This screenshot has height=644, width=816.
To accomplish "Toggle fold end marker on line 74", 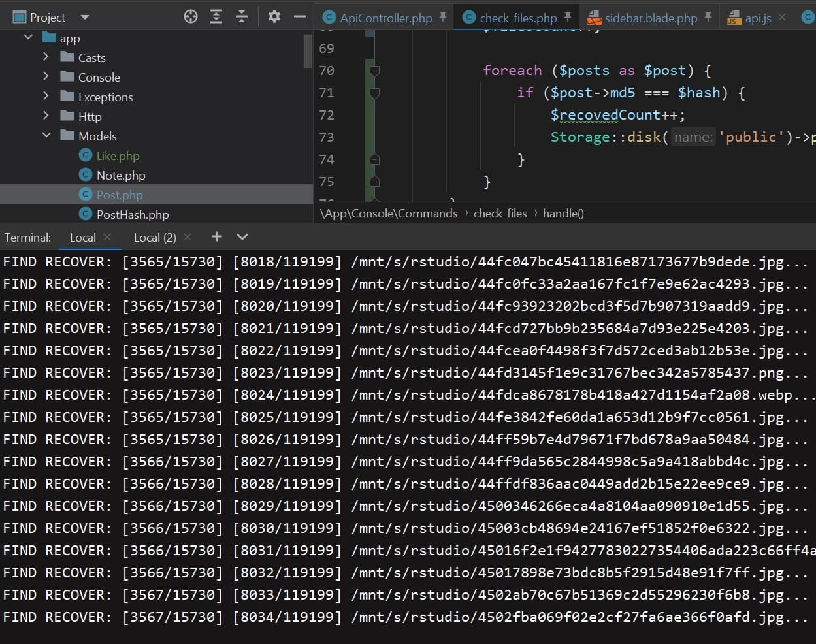I will (x=374, y=159).
